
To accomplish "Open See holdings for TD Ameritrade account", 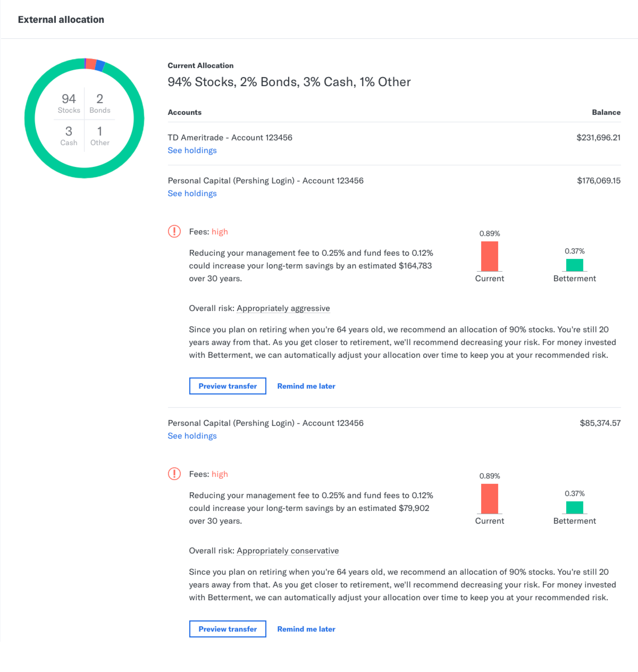I will (192, 150).
